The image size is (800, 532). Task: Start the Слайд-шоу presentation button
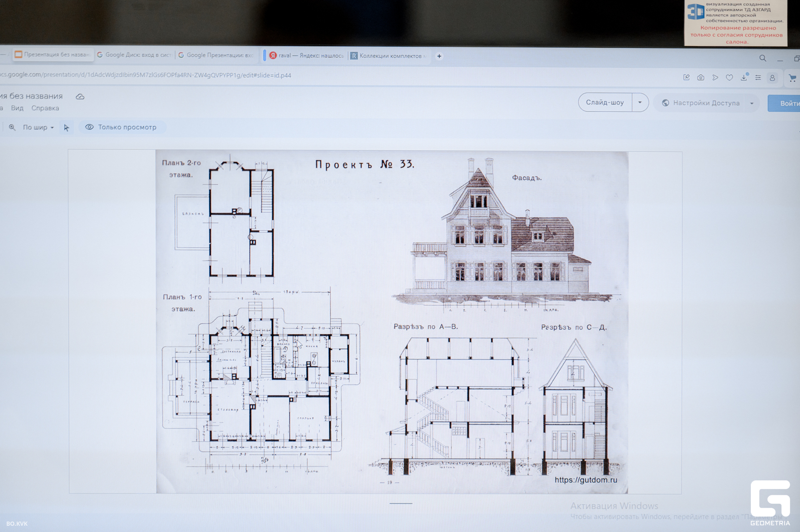605,102
